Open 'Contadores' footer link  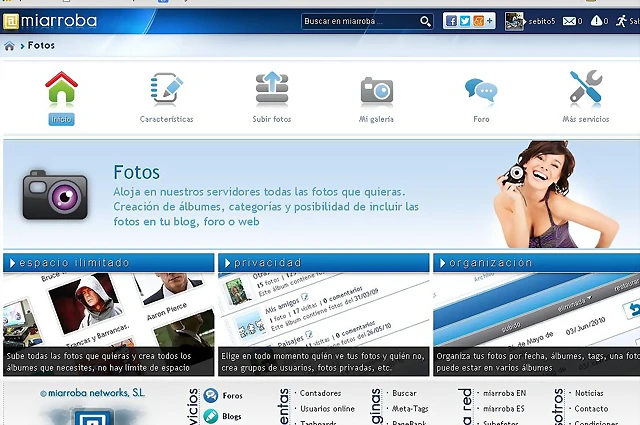(x=320, y=393)
